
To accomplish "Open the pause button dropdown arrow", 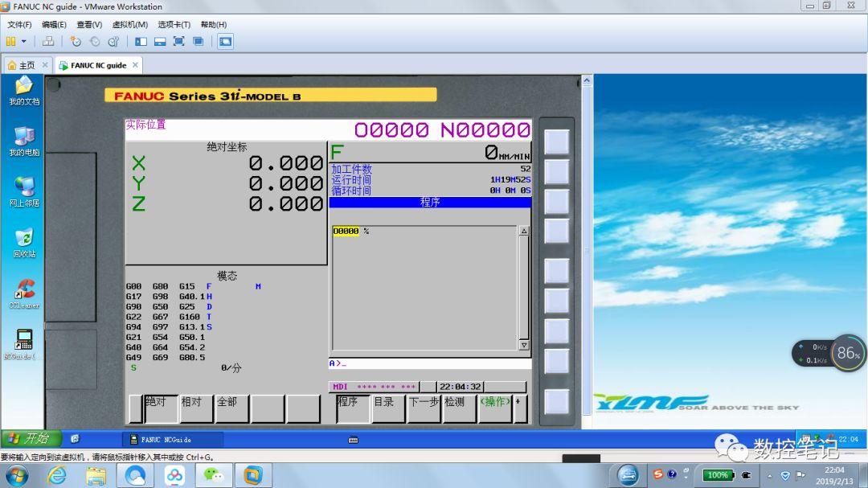I will tap(23, 42).
